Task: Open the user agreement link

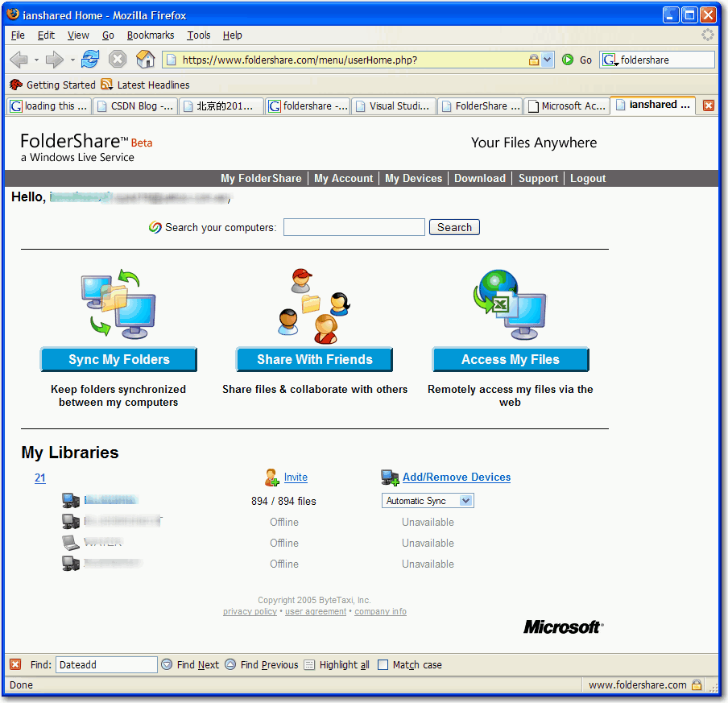Action: tap(316, 611)
